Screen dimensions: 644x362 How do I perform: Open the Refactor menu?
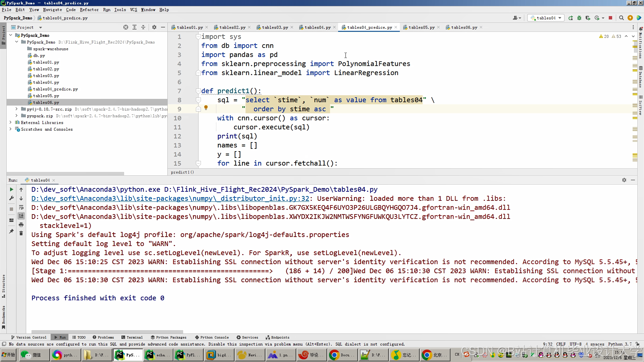point(89,10)
